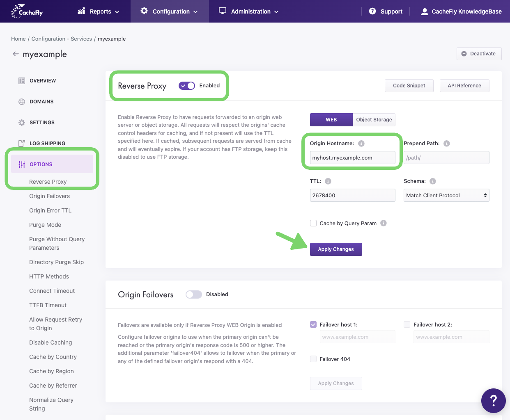Click the Prepend Path info icon
This screenshot has width=510, height=420.
(x=447, y=144)
